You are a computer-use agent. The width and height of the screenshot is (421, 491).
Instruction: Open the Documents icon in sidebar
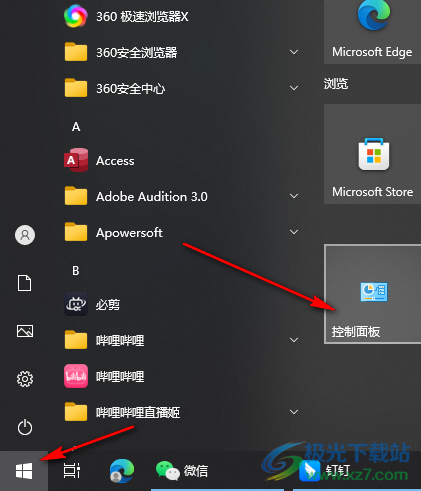pos(25,283)
